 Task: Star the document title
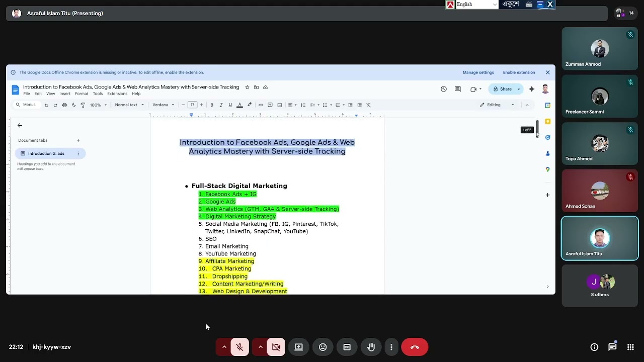247,87
